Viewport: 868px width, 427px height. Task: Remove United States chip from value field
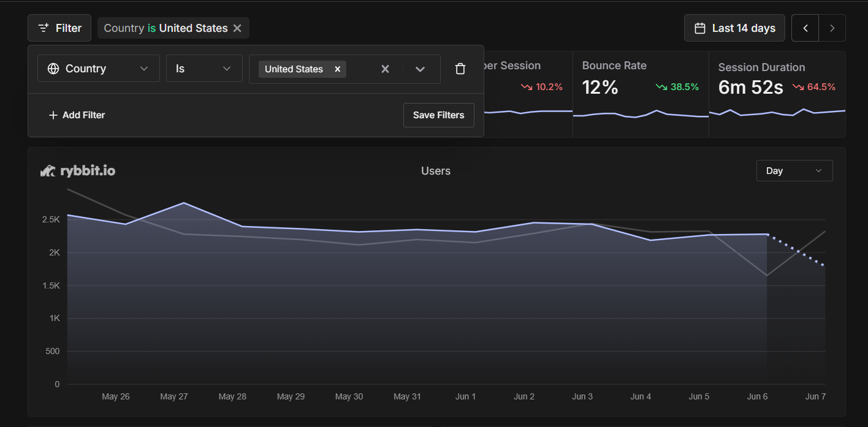(x=337, y=69)
